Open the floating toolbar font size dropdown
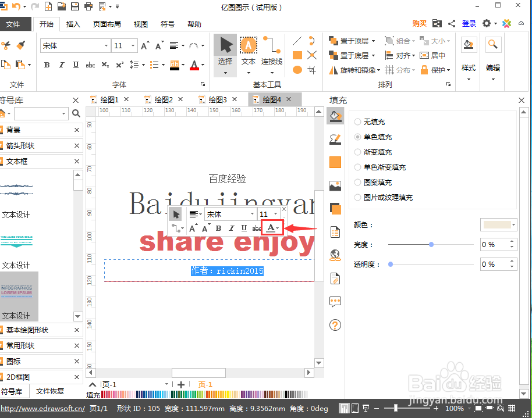 click(275, 214)
